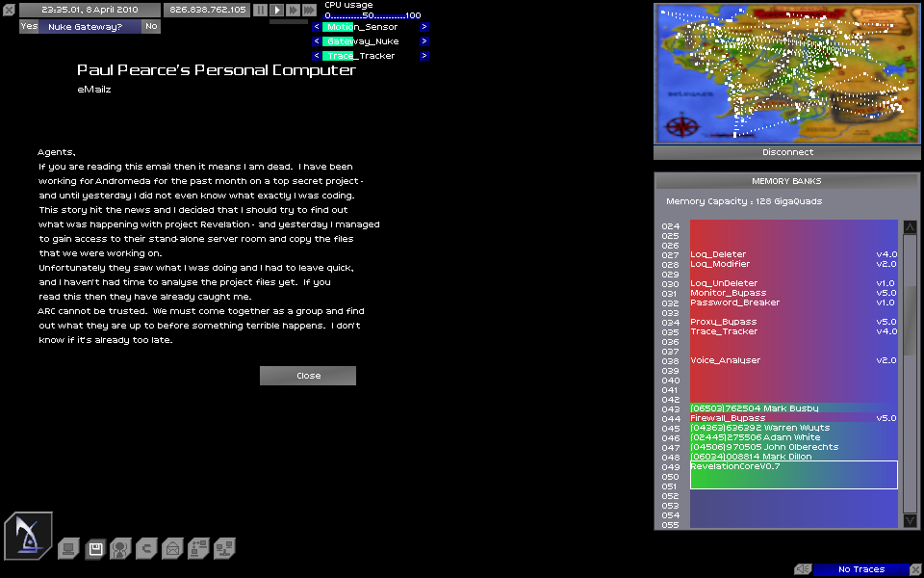This screenshot has width=924, height=578.
Task: Open the agent status person icon
Action: pos(120,549)
